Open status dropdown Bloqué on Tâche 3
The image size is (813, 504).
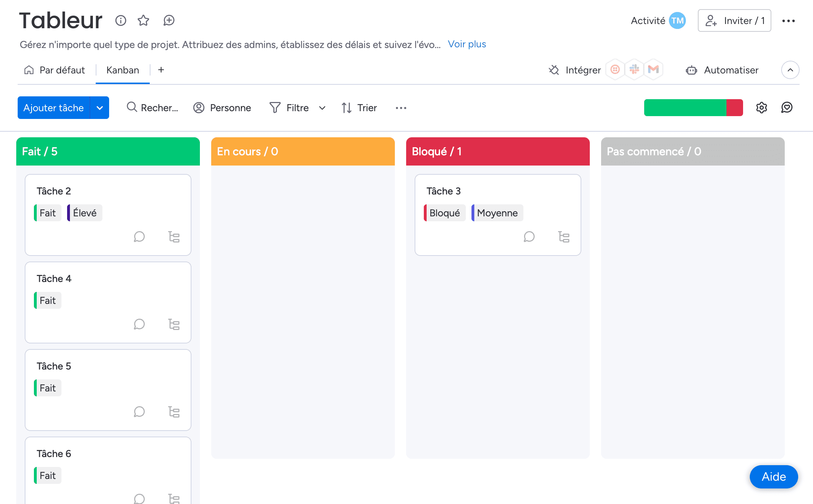[x=445, y=213]
